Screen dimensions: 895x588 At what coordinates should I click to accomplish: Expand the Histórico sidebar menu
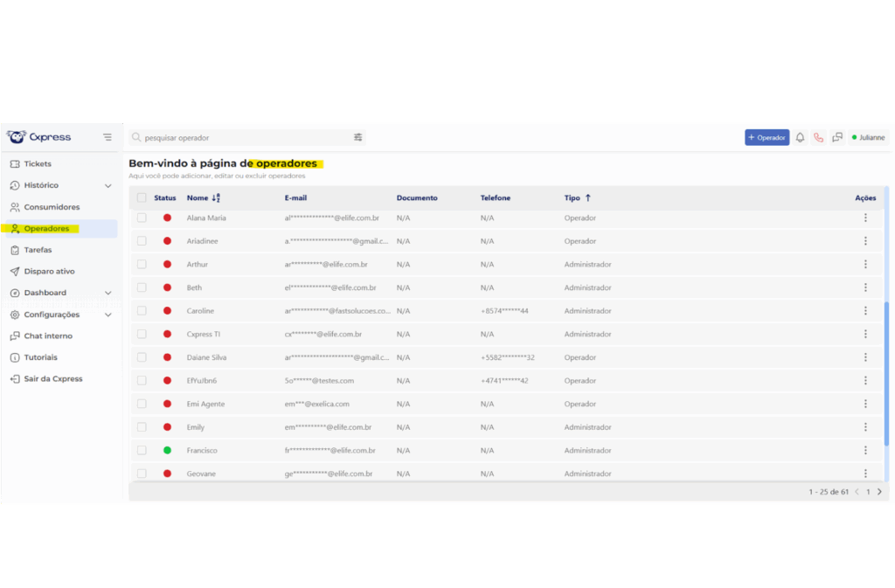(x=108, y=185)
